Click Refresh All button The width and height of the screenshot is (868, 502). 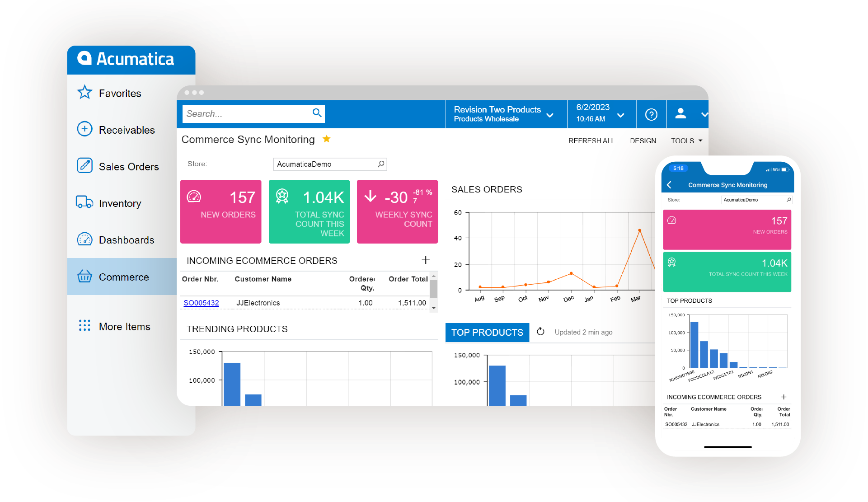click(591, 141)
